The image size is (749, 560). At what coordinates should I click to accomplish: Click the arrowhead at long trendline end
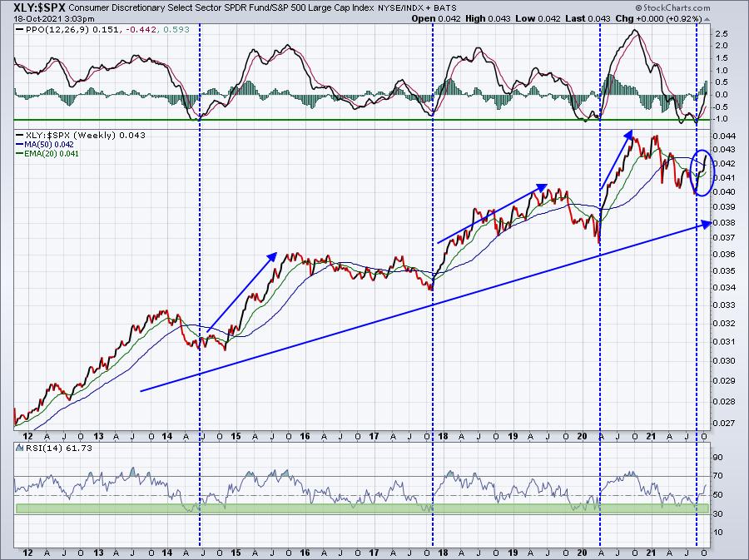tap(706, 224)
